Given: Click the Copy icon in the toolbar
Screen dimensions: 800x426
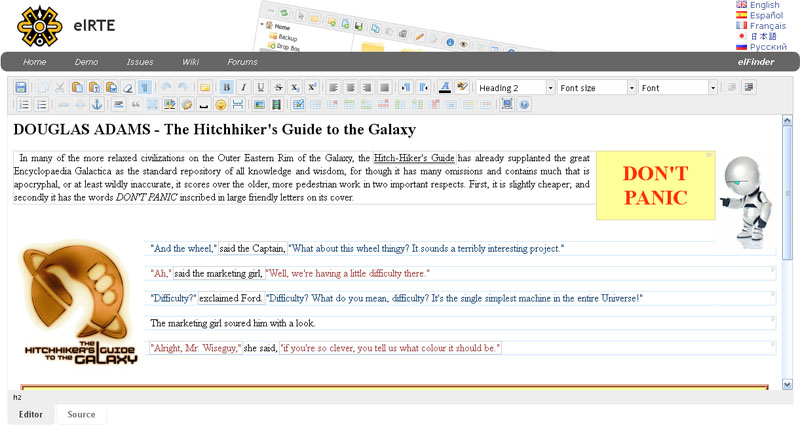Looking at the screenshot, I should [43, 87].
